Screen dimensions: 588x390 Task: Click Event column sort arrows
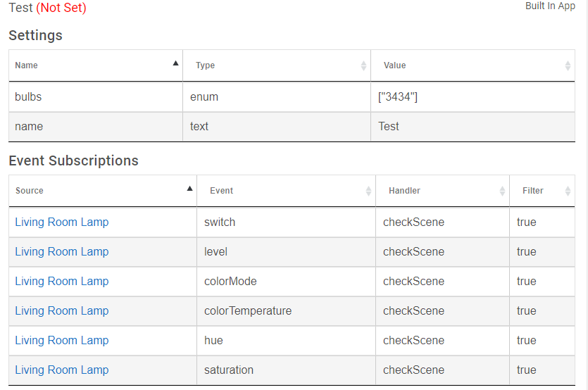click(368, 191)
